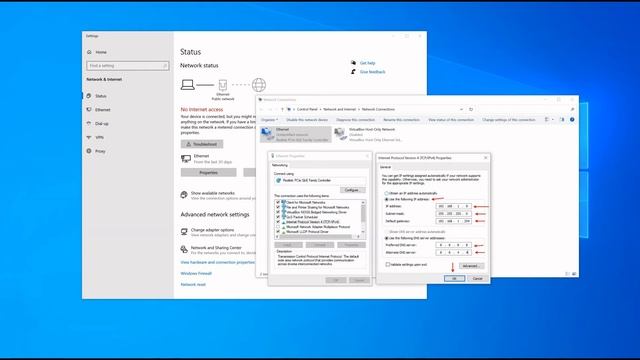Open the Windows Firewall link
This screenshot has width=640, height=360.
(196, 273)
